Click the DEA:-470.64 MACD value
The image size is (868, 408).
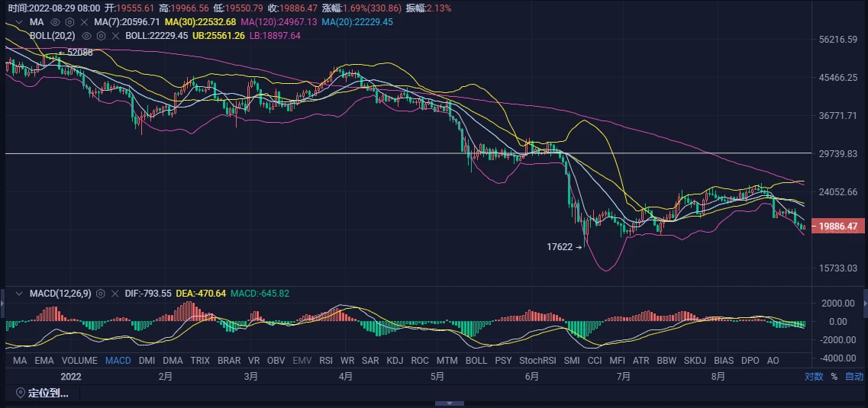tap(200, 293)
